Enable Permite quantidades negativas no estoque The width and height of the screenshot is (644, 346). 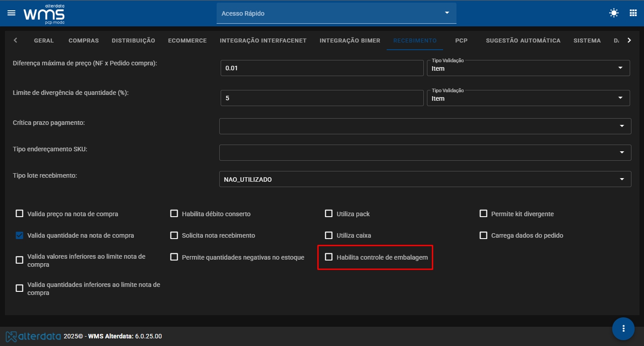pos(174,257)
